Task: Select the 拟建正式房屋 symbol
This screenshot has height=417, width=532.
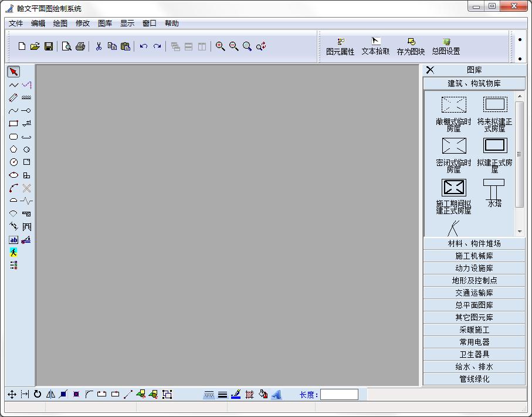Action: (494, 155)
